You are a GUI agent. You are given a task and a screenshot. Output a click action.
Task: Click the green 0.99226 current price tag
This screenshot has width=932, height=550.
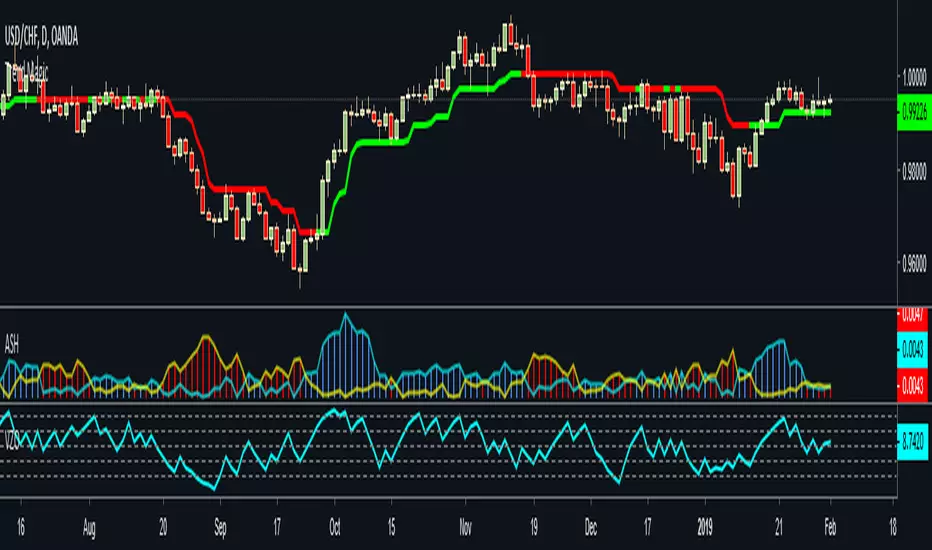(x=914, y=112)
